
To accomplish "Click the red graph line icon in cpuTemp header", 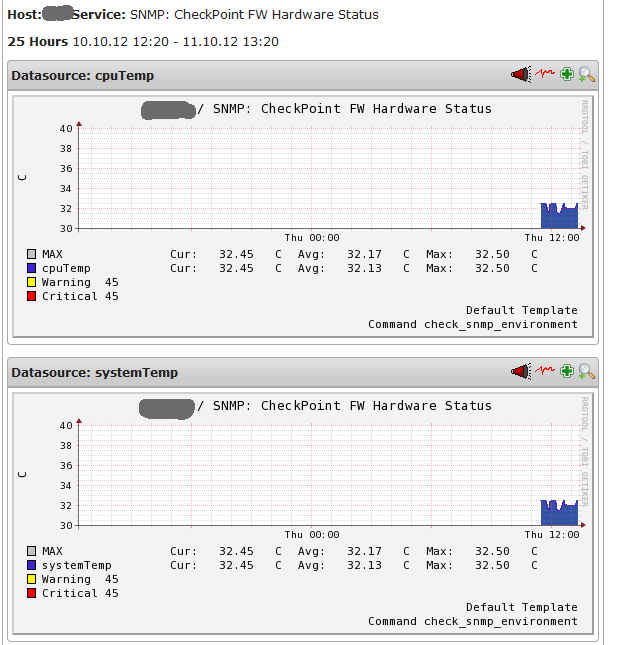I will click(x=545, y=74).
